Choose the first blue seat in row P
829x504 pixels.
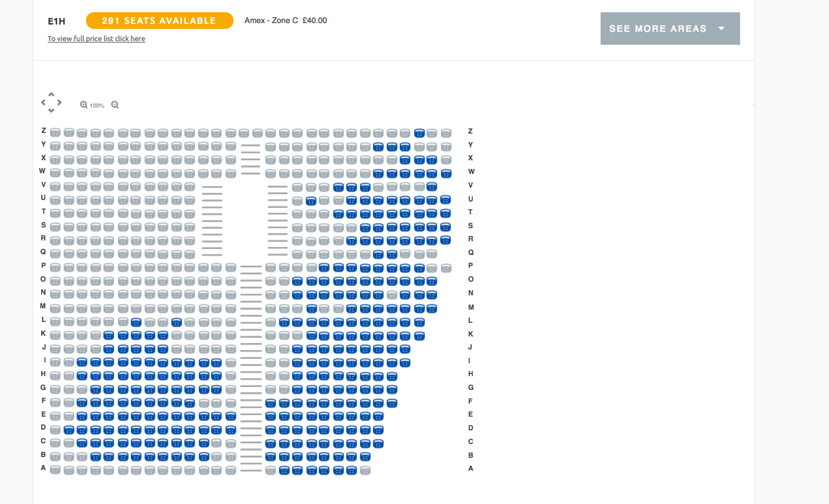[x=324, y=268]
